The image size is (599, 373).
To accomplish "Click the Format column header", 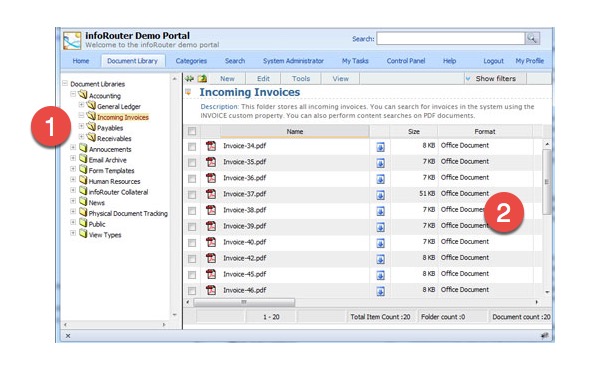I will [485, 131].
